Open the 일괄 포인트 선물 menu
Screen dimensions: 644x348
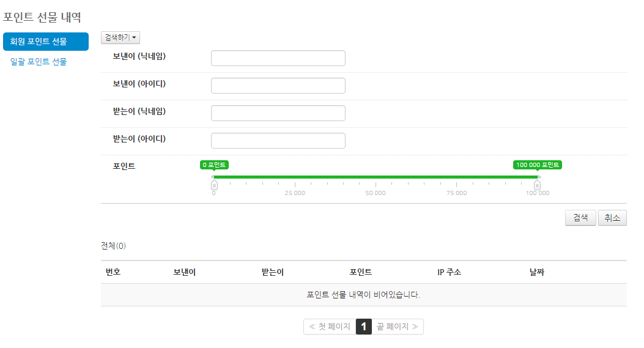pos(39,62)
